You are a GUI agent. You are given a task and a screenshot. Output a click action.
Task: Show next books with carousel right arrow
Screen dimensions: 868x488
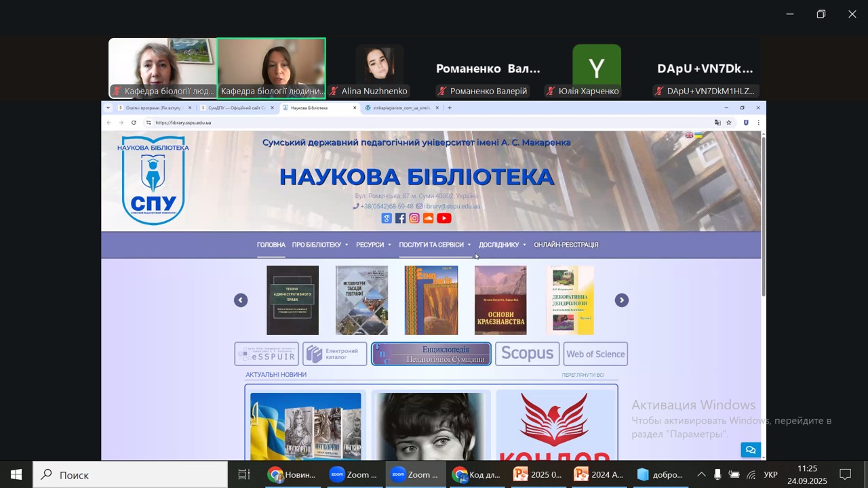(621, 300)
